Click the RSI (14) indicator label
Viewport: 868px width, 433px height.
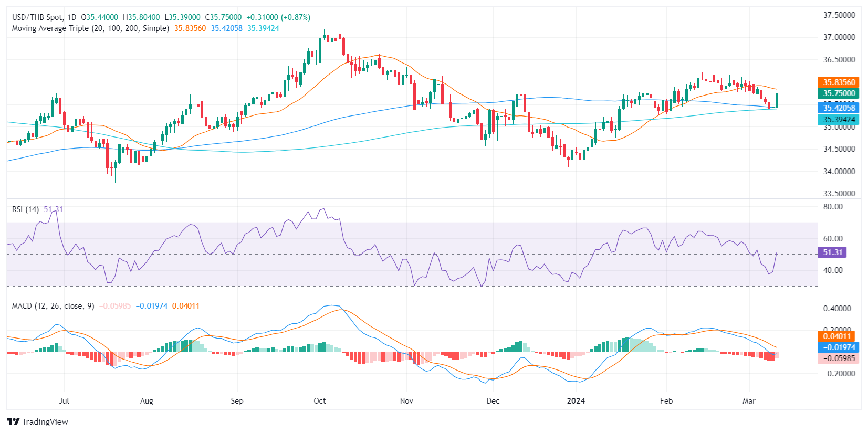25,209
